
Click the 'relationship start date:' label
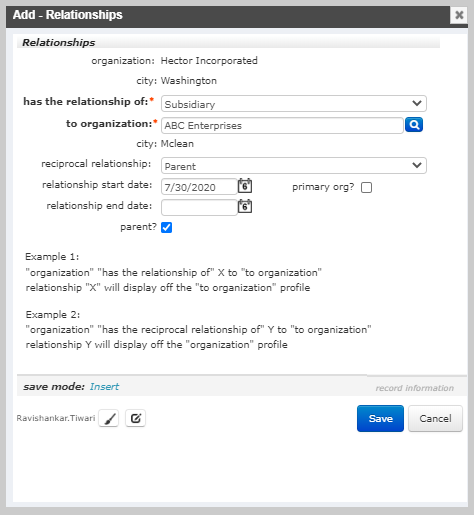[x=97, y=185]
